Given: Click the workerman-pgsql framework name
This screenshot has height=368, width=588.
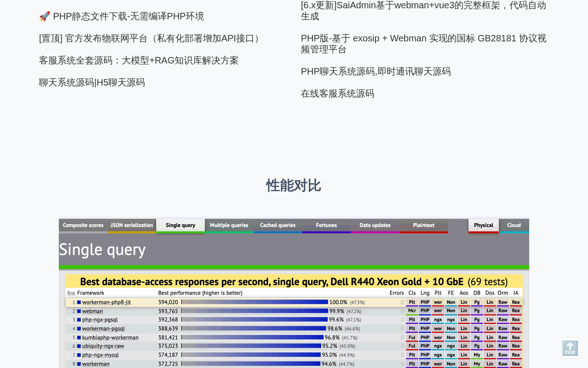Looking at the screenshot, I should [x=103, y=328].
